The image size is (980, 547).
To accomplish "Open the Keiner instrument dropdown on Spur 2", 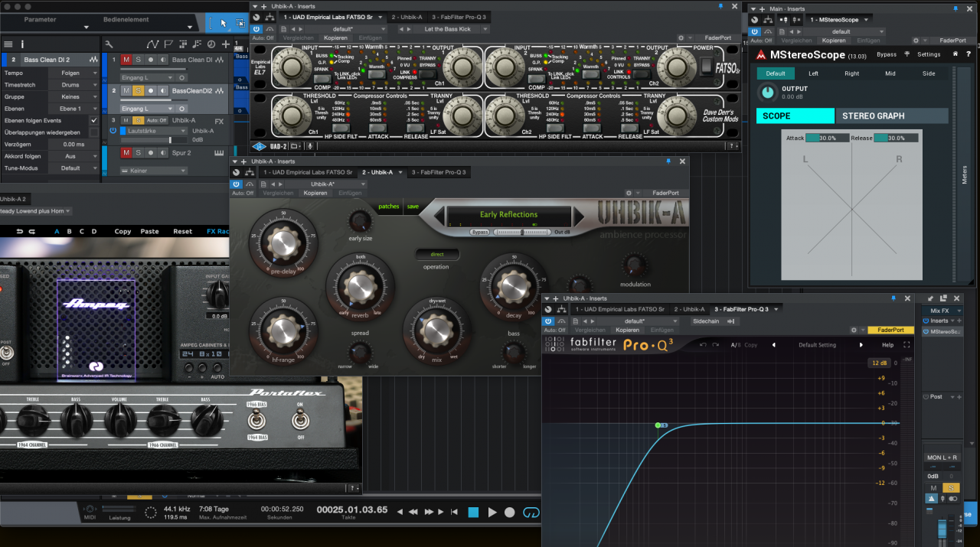I will pos(153,171).
